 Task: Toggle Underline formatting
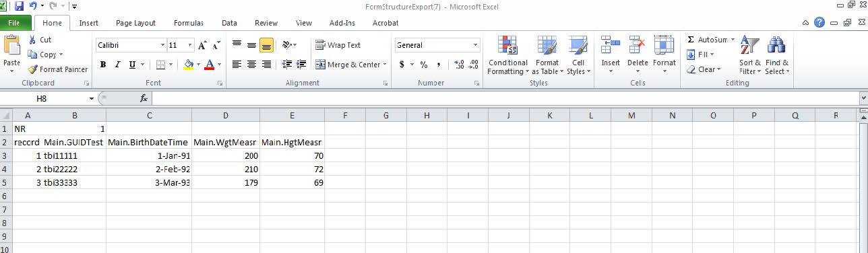pyautogui.click(x=132, y=65)
